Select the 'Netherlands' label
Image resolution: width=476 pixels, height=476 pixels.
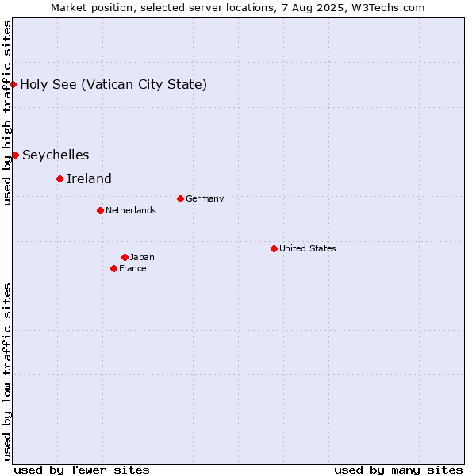[x=131, y=210]
